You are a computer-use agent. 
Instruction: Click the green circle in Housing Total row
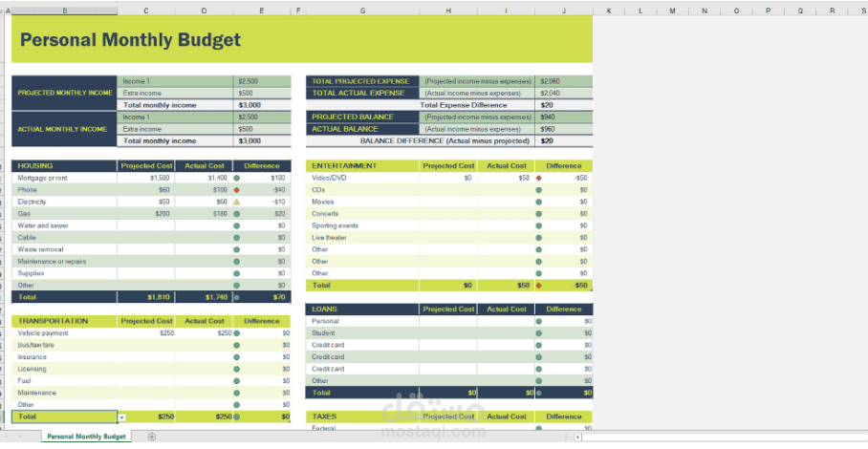click(237, 297)
